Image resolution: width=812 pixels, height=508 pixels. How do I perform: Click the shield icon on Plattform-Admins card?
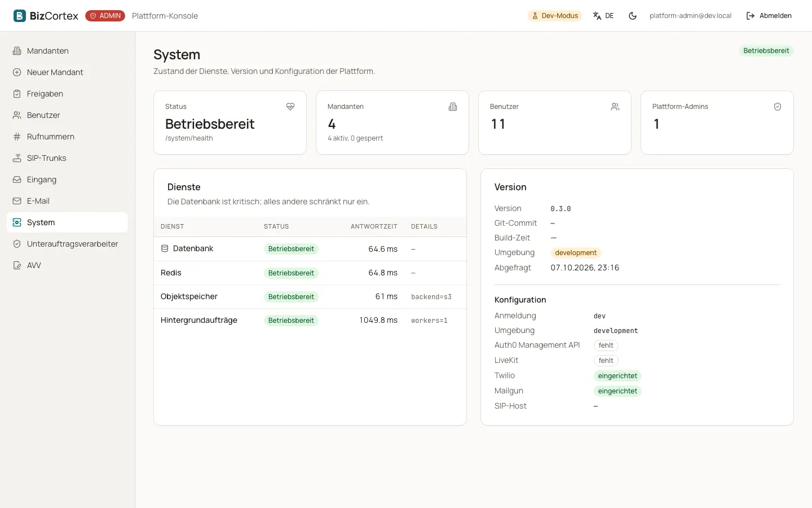click(x=778, y=107)
